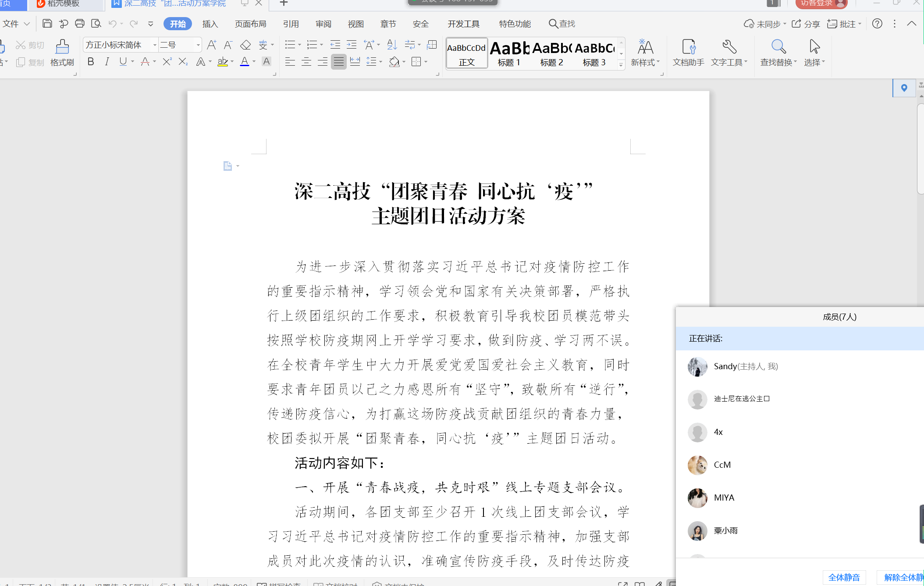Expand the File (文件) menu arrow
Image resolution: width=924 pixels, height=586 pixels.
coord(27,24)
